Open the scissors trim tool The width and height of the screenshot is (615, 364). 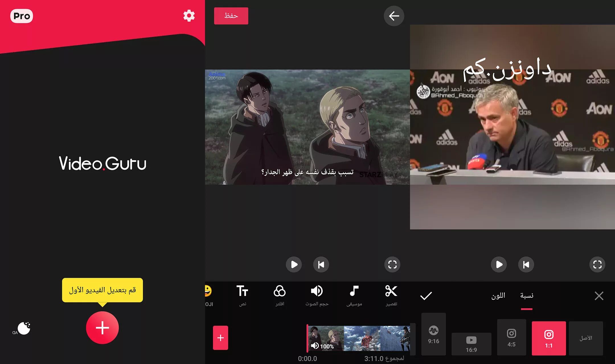click(x=391, y=295)
